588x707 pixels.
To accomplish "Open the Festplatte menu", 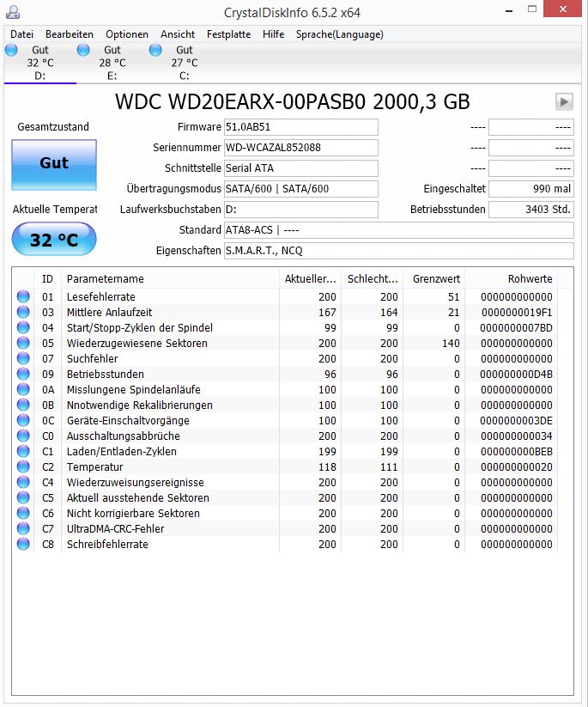I will point(228,34).
